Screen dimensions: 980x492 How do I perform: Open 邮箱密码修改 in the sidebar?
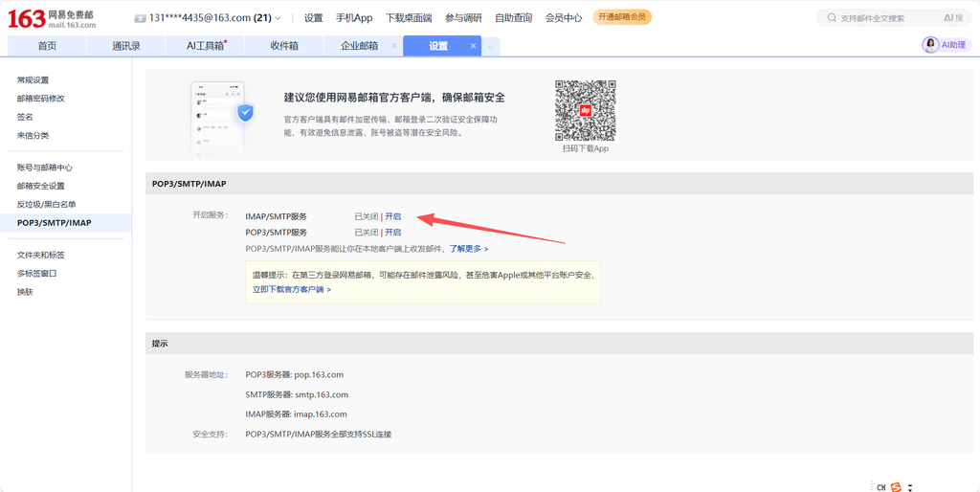point(40,99)
